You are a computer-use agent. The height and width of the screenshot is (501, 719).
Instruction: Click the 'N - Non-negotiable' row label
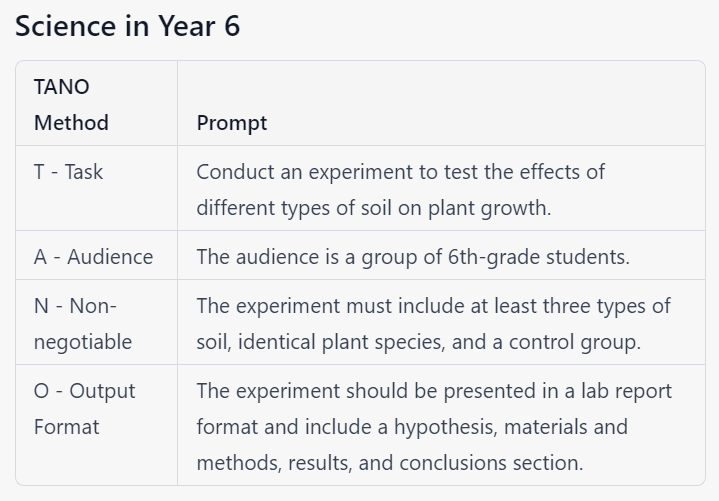82,323
